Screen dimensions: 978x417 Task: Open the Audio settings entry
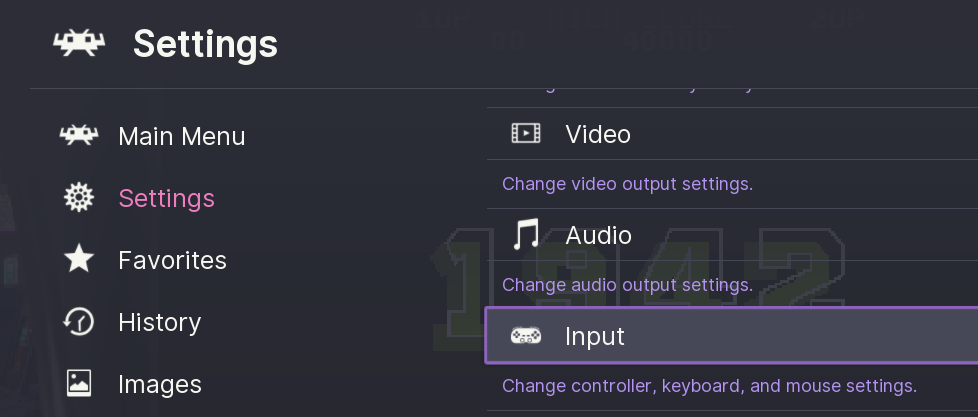pos(598,235)
